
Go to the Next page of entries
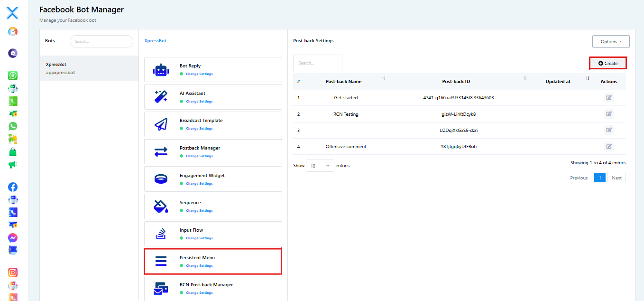[x=616, y=178]
